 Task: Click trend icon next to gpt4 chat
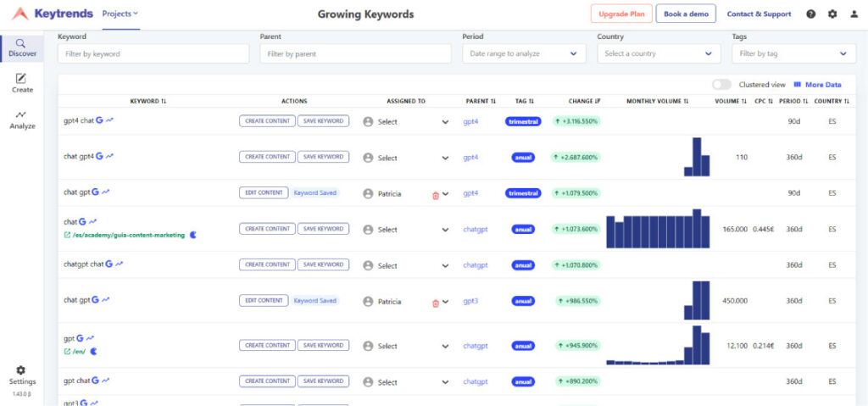109,120
